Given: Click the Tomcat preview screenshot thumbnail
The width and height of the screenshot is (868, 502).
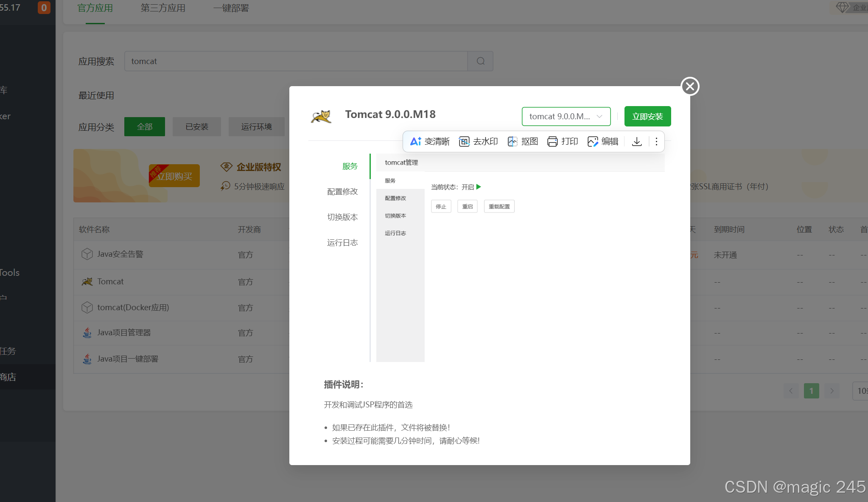Looking at the screenshot, I should point(520,258).
